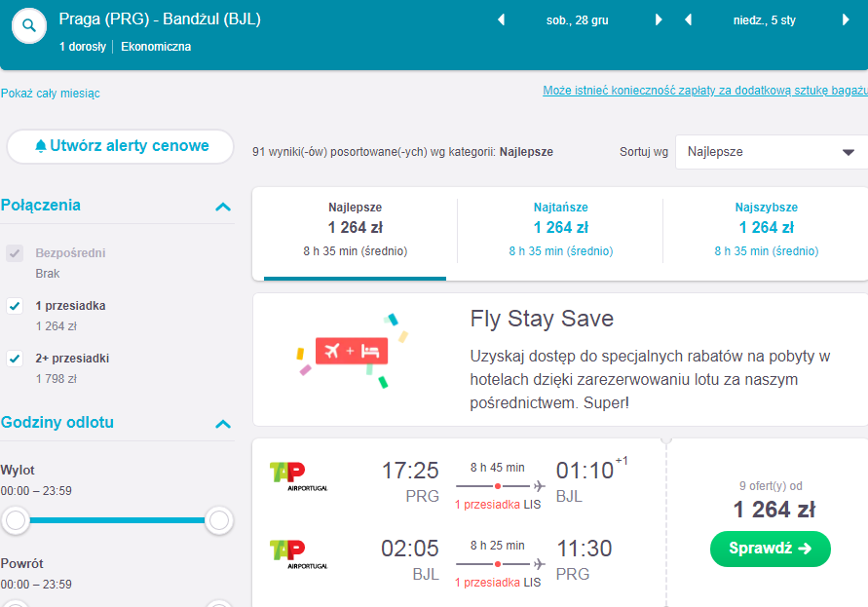This screenshot has width=868, height=607.
Task: Uncheck the 2+ przesiadki filter
Action: click(15, 359)
